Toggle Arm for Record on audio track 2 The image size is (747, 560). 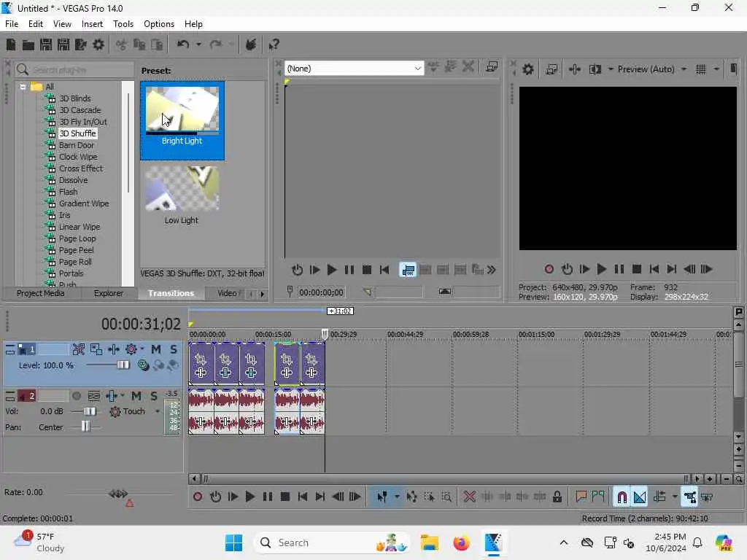(x=76, y=396)
